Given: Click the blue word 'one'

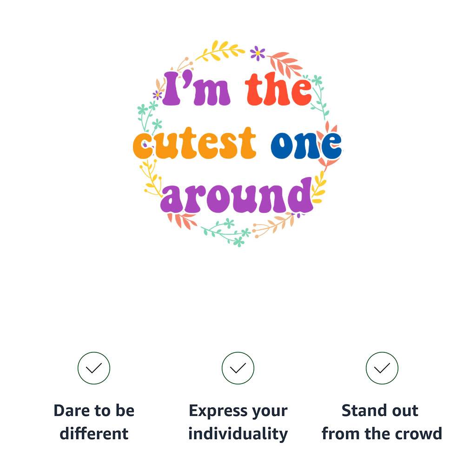Looking at the screenshot, I should tap(306, 144).
